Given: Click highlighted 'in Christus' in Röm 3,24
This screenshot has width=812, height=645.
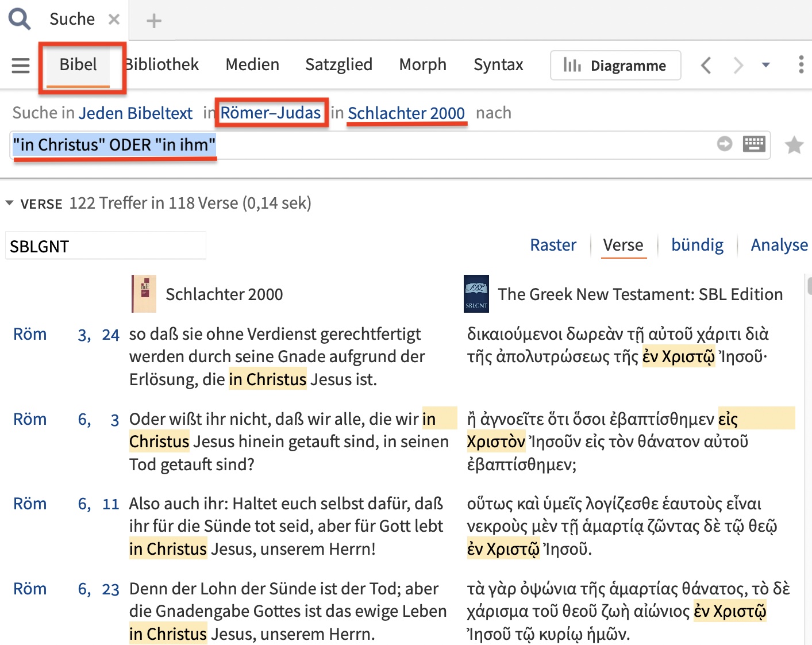Looking at the screenshot, I should click(268, 379).
